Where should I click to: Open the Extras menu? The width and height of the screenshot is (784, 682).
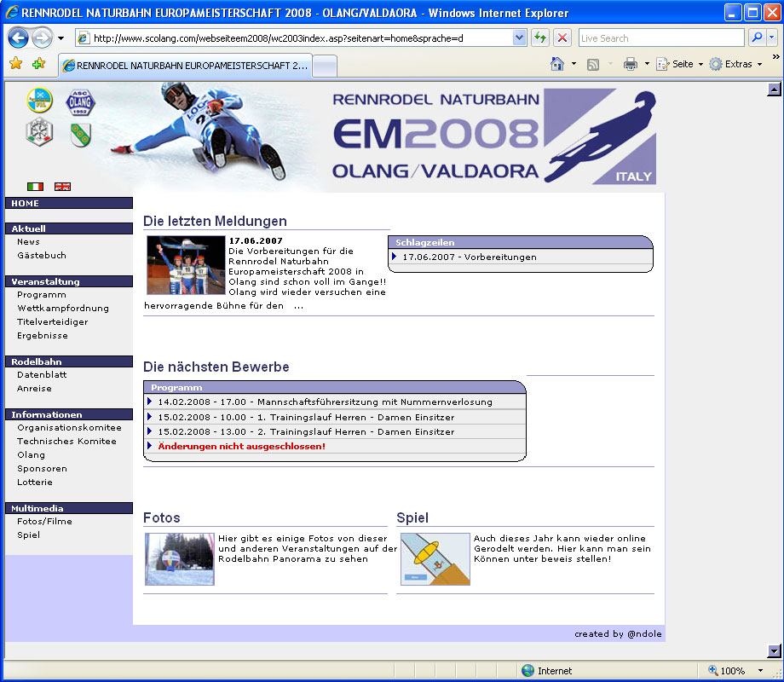[736, 64]
